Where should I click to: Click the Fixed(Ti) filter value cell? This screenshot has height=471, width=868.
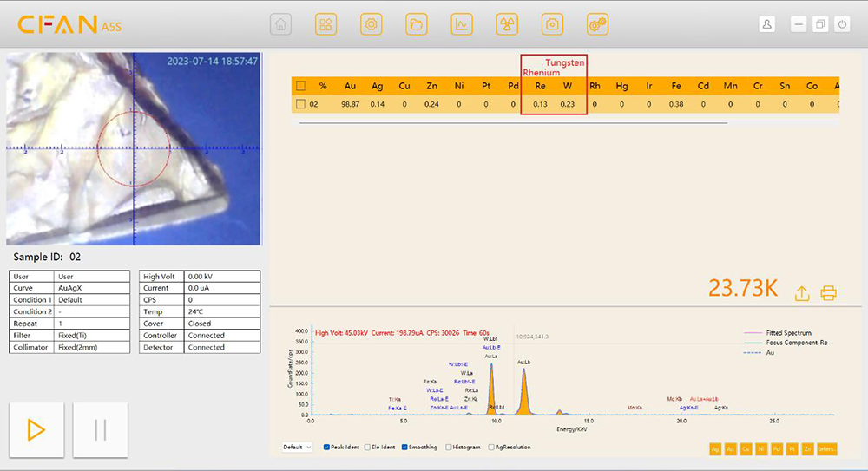coord(92,336)
